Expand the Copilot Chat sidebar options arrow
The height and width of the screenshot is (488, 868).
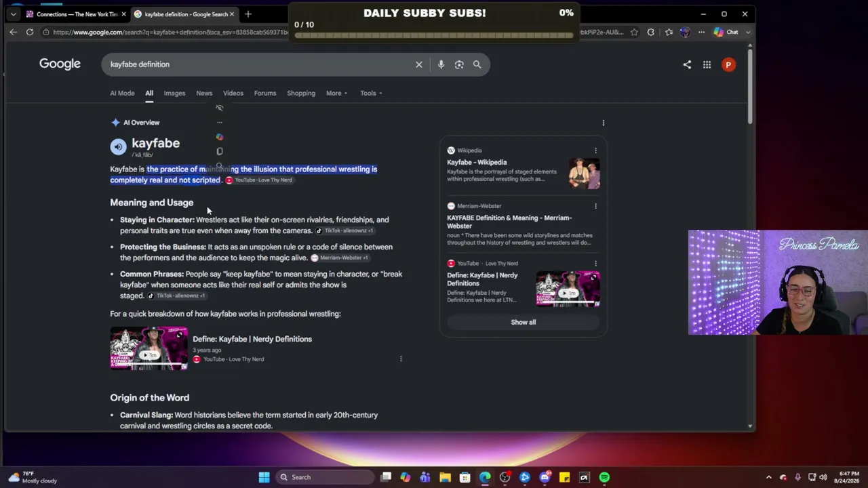coord(748,32)
